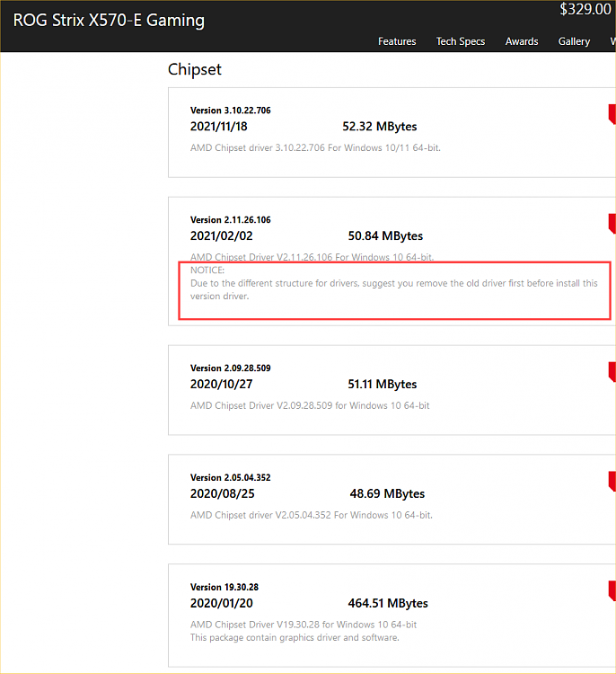Image resolution: width=616 pixels, height=674 pixels.
Task: Click the Chipset section heading
Action: [x=195, y=69]
